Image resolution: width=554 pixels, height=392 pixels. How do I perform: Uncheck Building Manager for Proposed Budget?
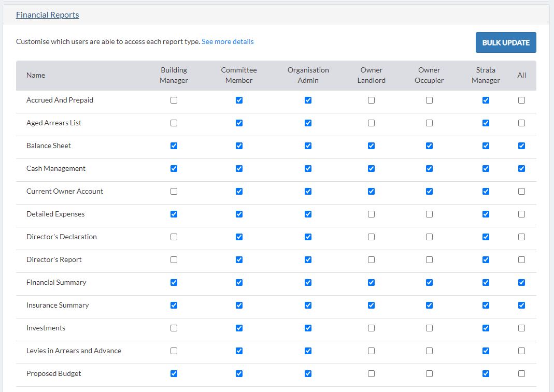[174, 374]
